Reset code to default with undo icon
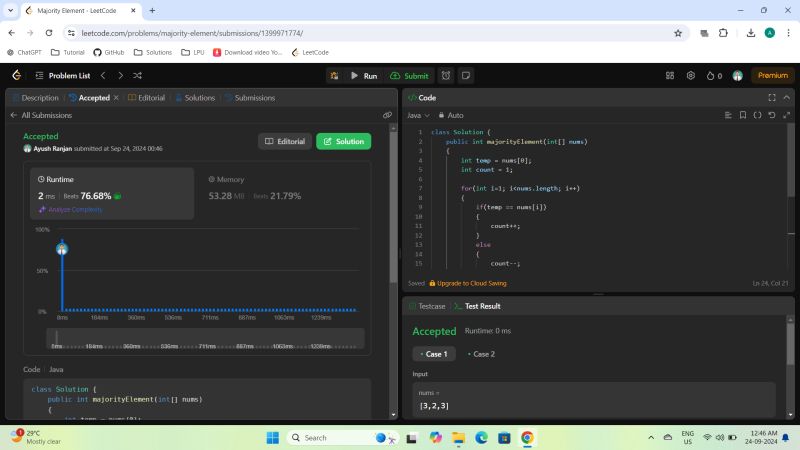Image resolution: width=800 pixels, height=450 pixels. click(771, 115)
